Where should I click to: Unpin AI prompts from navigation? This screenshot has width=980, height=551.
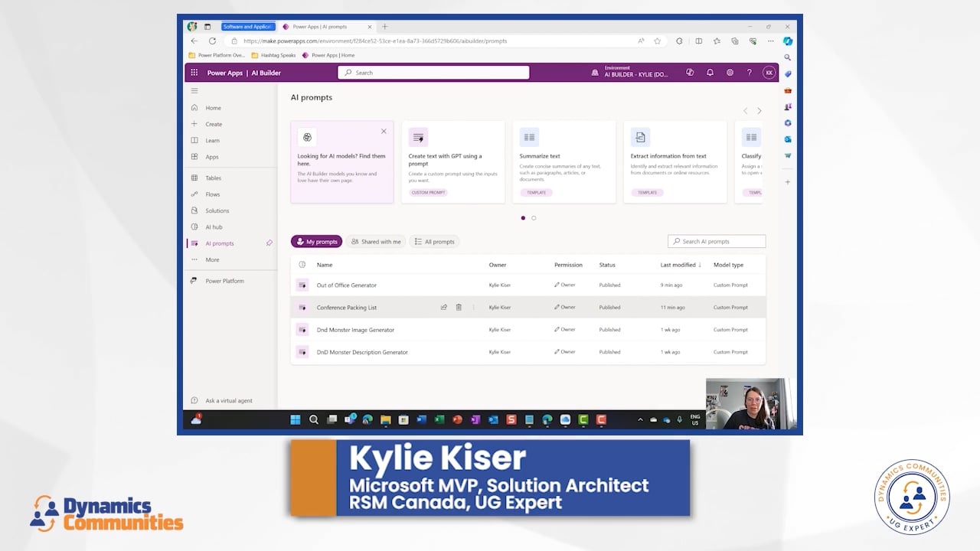[x=269, y=243]
